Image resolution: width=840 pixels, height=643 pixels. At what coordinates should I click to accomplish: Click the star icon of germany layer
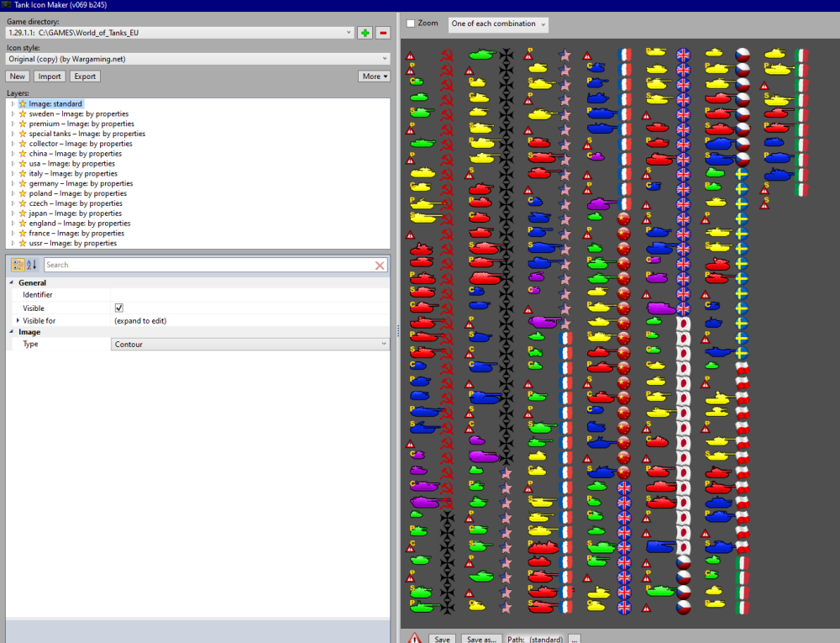pos(23,183)
